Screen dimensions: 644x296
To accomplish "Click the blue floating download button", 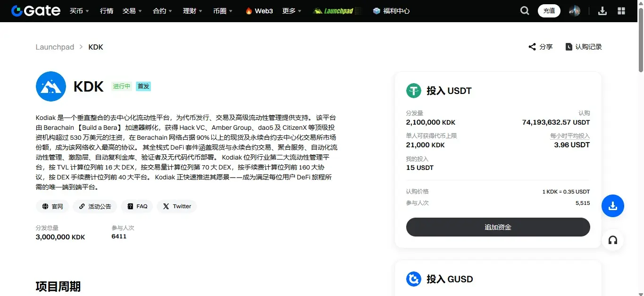I will click(613, 206).
